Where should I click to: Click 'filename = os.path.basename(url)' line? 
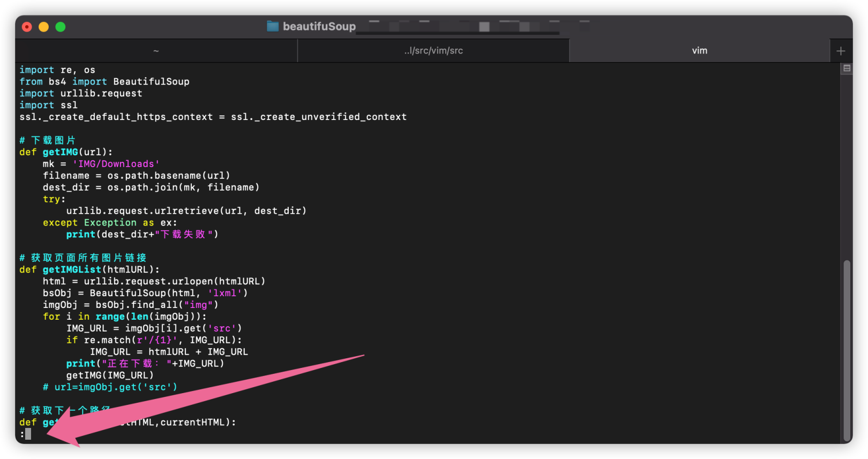point(137,176)
